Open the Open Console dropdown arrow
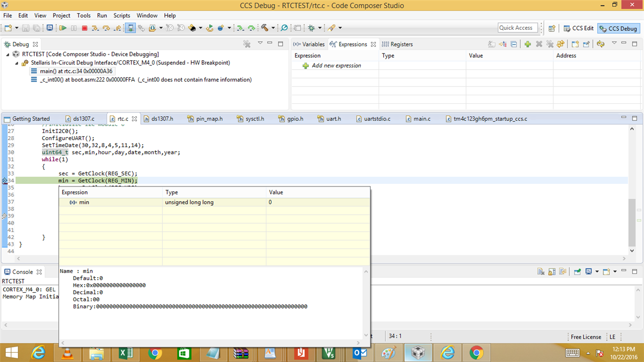Screen dimensions: 644x362 615,272
